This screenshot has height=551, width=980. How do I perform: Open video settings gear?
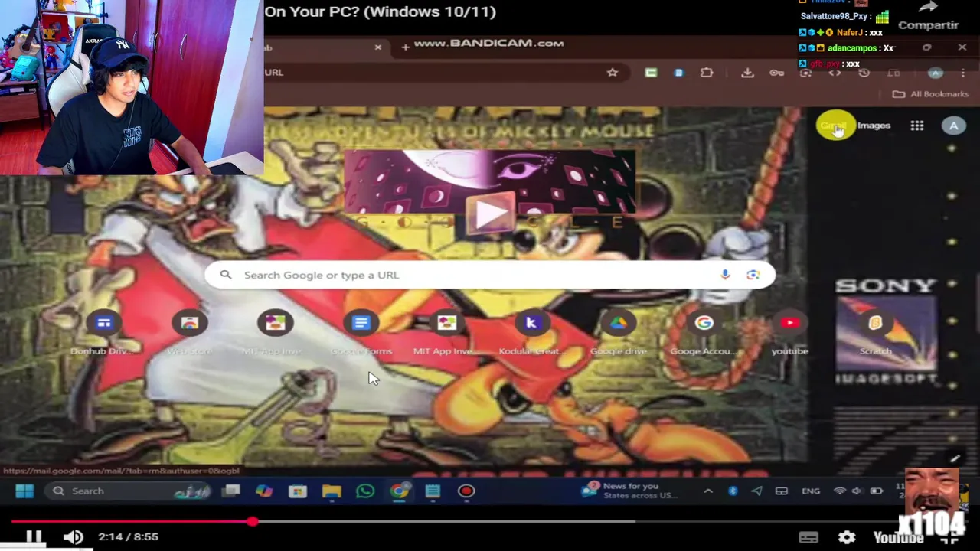pyautogui.click(x=847, y=537)
